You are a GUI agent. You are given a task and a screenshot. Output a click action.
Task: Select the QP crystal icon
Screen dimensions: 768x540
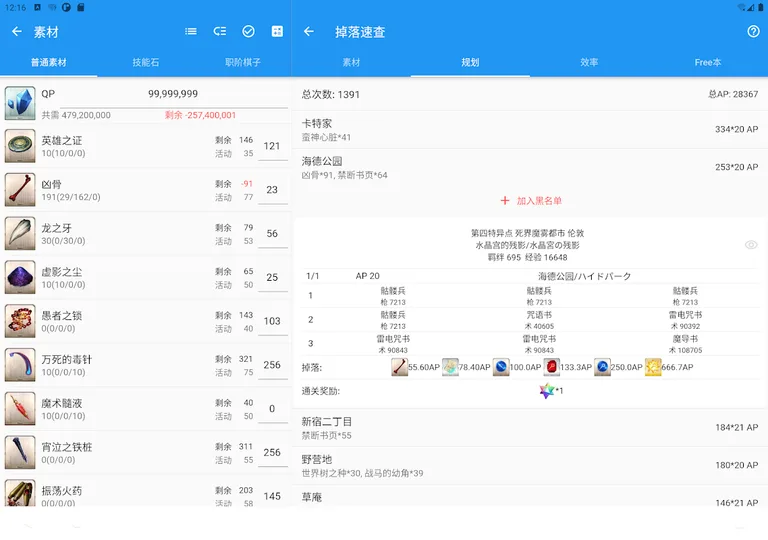click(20, 103)
